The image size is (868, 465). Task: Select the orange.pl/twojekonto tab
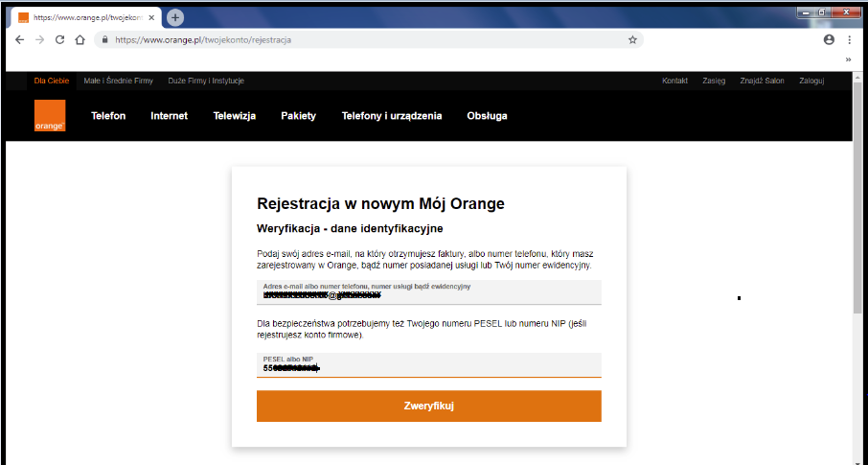86,17
